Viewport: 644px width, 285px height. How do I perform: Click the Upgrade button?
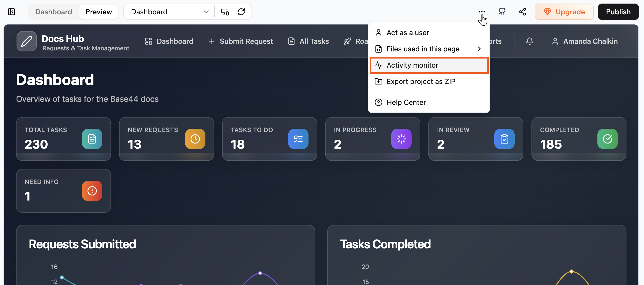564,12
